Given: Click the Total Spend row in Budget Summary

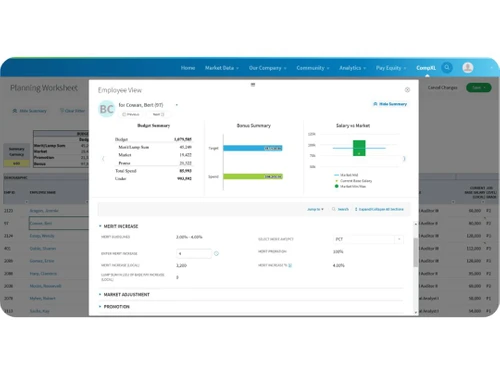Looking at the screenshot, I should click(x=153, y=171).
